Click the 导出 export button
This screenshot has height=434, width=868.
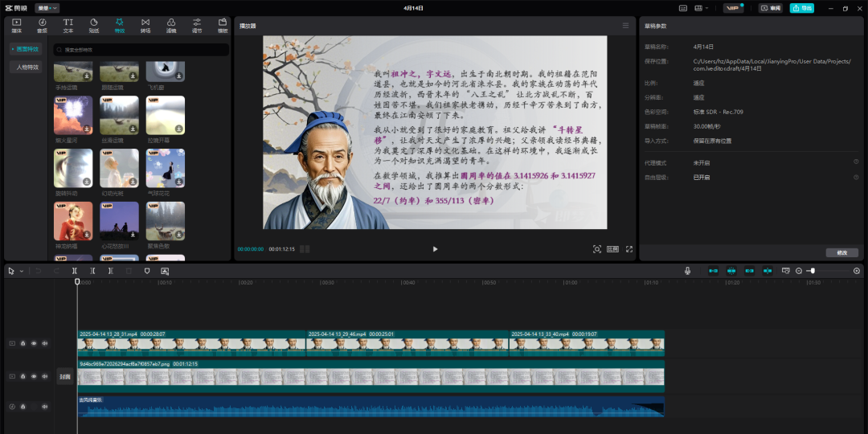pyautogui.click(x=801, y=8)
